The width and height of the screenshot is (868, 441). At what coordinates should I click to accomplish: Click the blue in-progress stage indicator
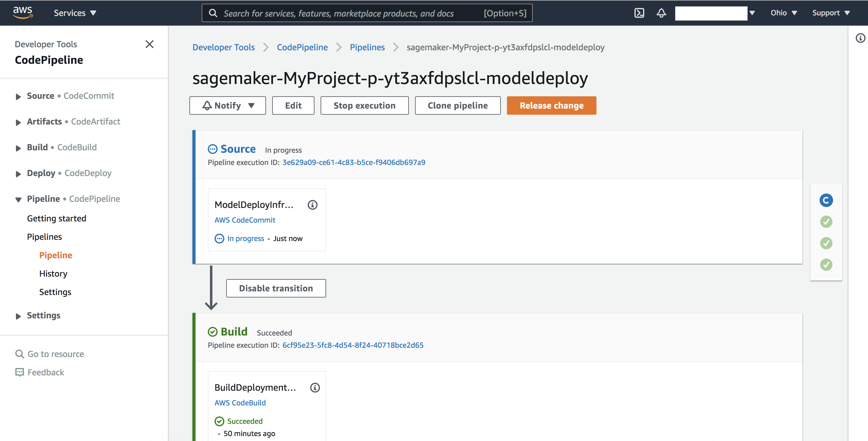tap(826, 200)
